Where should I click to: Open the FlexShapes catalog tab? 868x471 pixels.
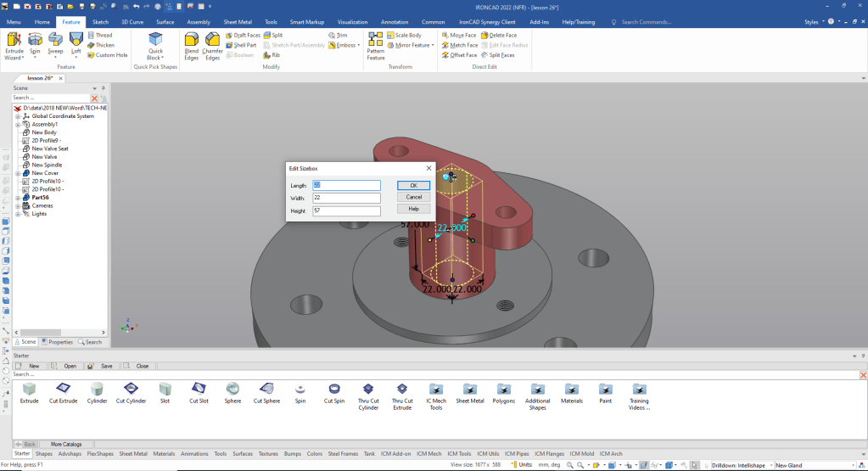pos(101,454)
